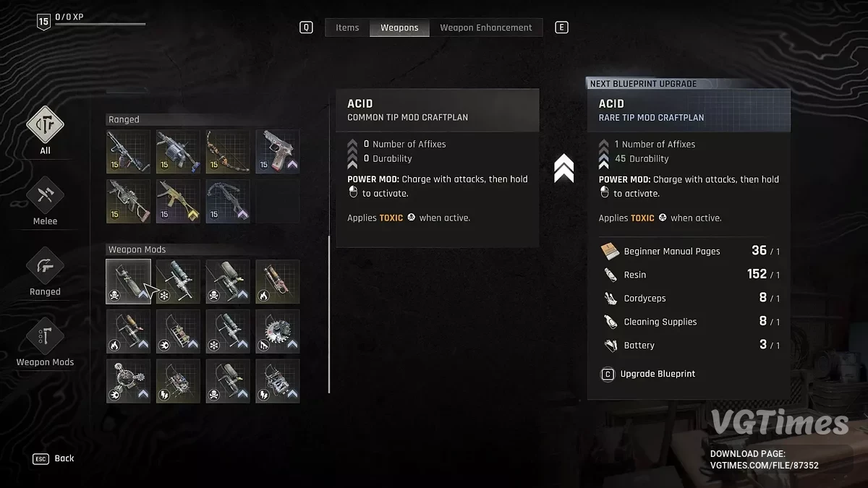Select the crossbow blueprint in Ranged
Screen dimensions: 868x488
coord(228,201)
